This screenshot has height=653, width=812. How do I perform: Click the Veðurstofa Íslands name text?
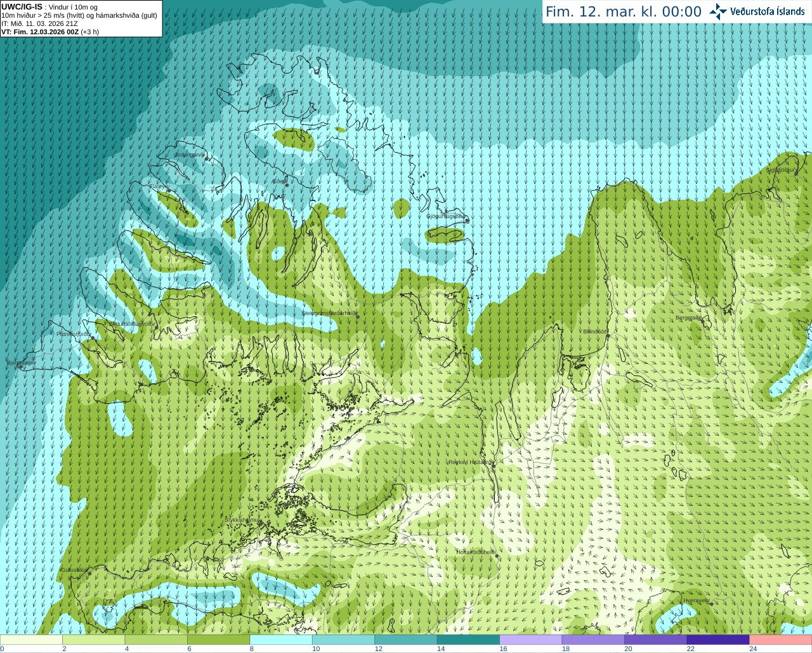768,11
